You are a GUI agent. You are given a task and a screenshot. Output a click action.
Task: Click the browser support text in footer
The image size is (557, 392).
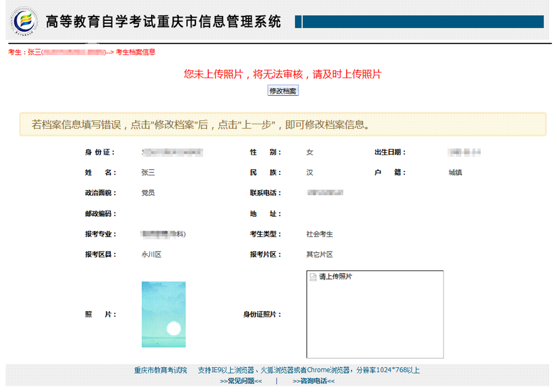pos(309,370)
